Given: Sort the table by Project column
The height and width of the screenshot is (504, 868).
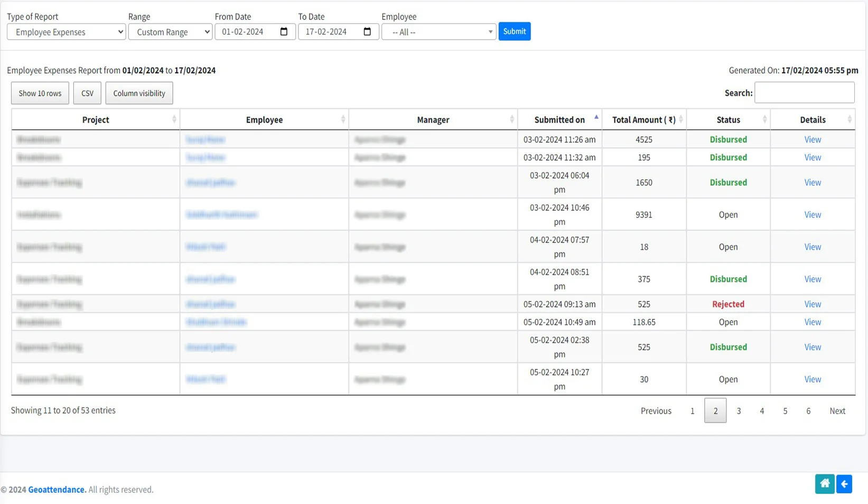Looking at the screenshot, I should (x=95, y=119).
